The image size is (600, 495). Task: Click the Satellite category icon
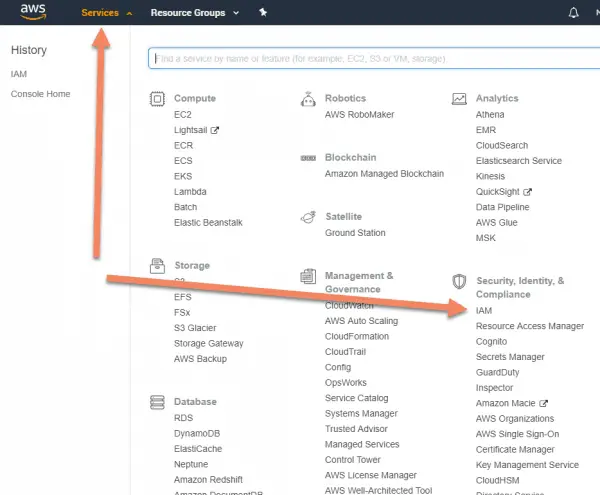[x=308, y=217]
